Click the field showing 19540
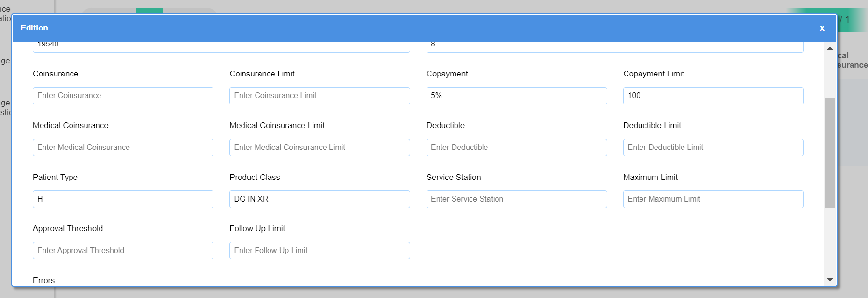The width and height of the screenshot is (868, 298). click(x=221, y=47)
